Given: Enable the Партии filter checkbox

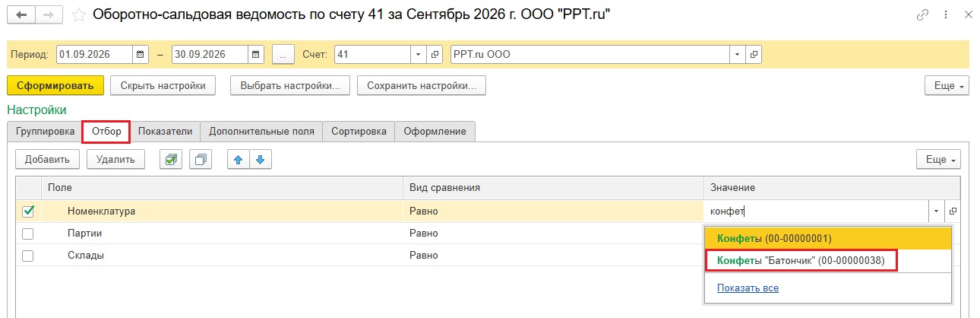Looking at the screenshot, I should coord(28,233).
